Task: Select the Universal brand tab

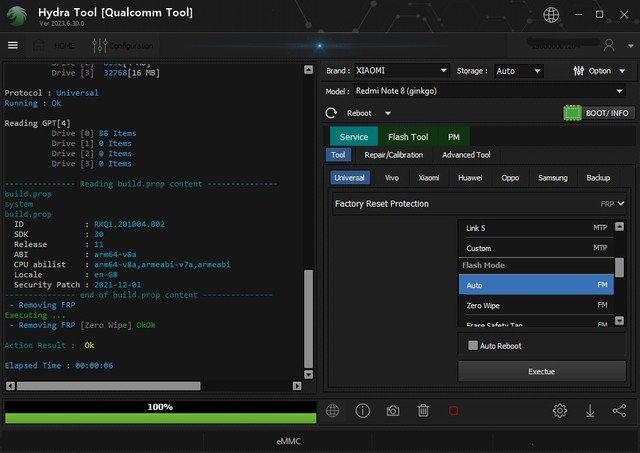Action: [x=349, y=178]
